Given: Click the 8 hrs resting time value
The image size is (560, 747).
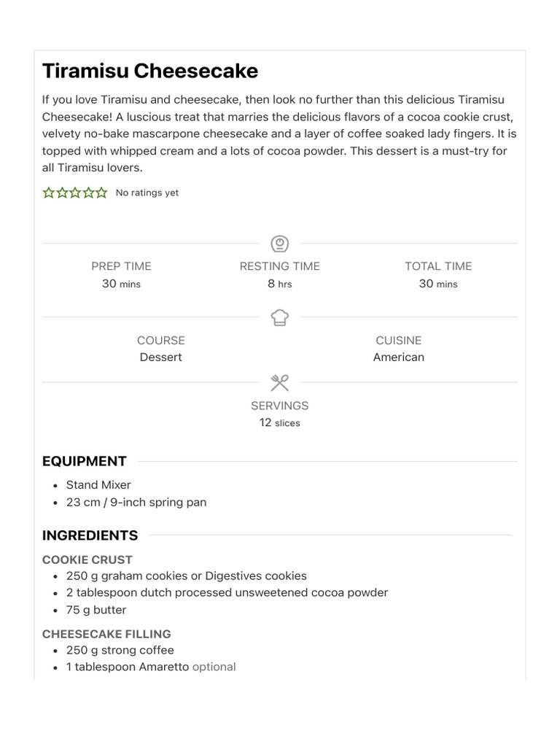Looking at the screenshot, I should [280, 284].
